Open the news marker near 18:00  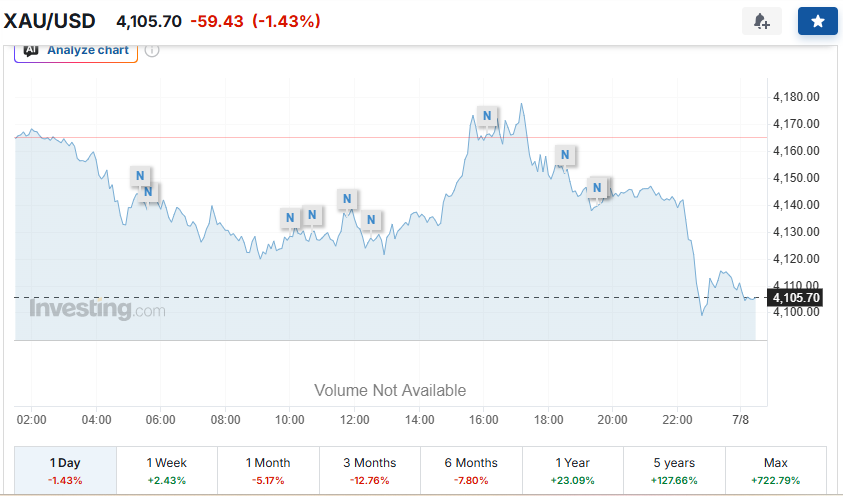(565, 155)
